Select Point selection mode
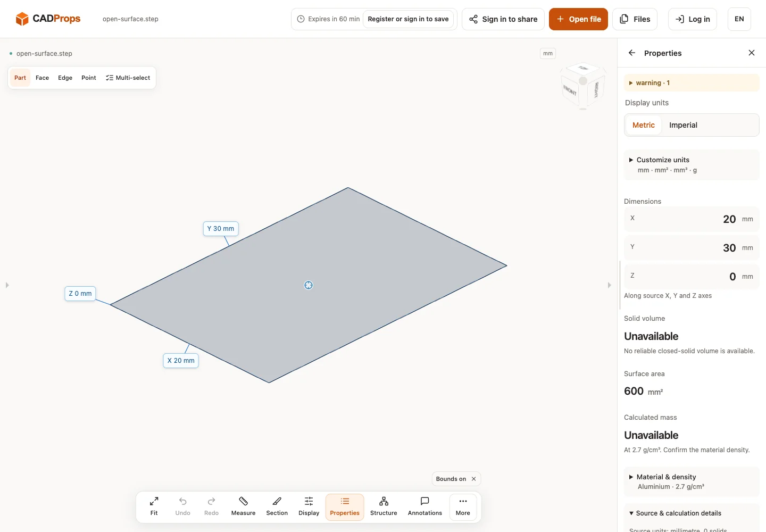Screen dimensions: 766x532 (x=89, y=78)
